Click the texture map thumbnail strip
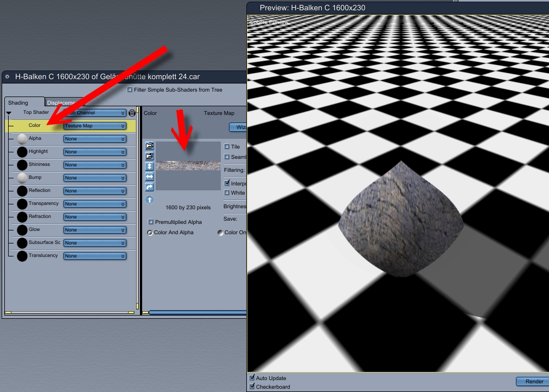Viewport: 549px width, 392px height. tap(188, 165)
